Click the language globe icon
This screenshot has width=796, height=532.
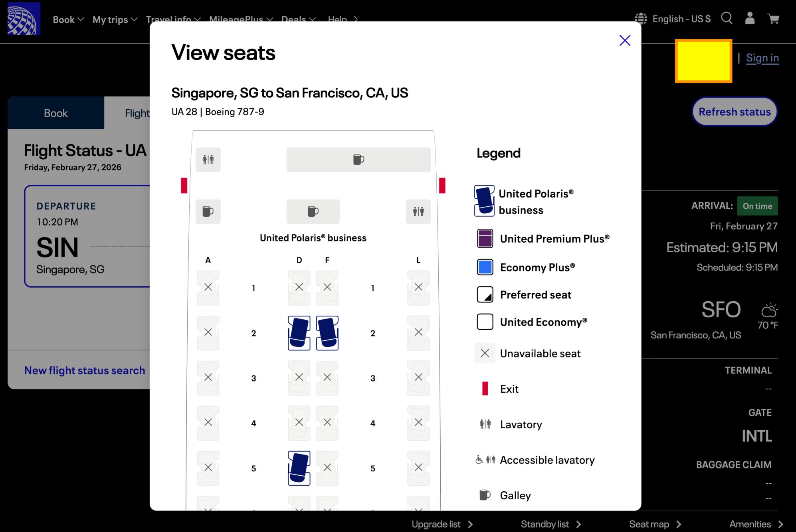[x=641, y=19]
